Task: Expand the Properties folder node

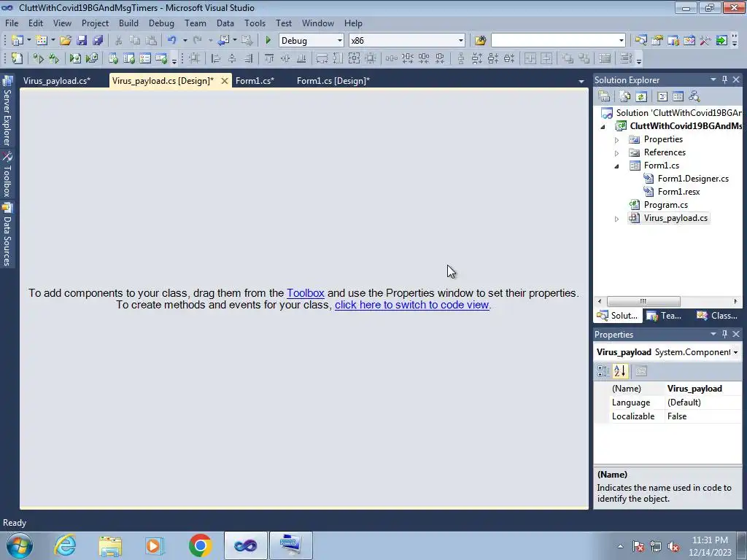Action: point(616,140)
